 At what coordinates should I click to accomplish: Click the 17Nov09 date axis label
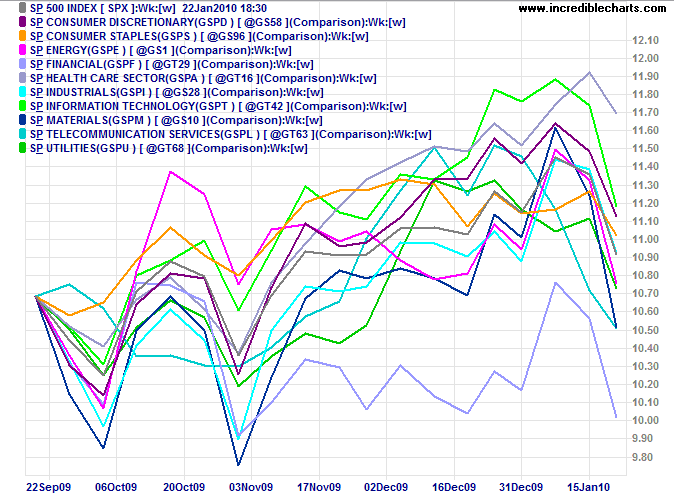[x=319, y=487]
